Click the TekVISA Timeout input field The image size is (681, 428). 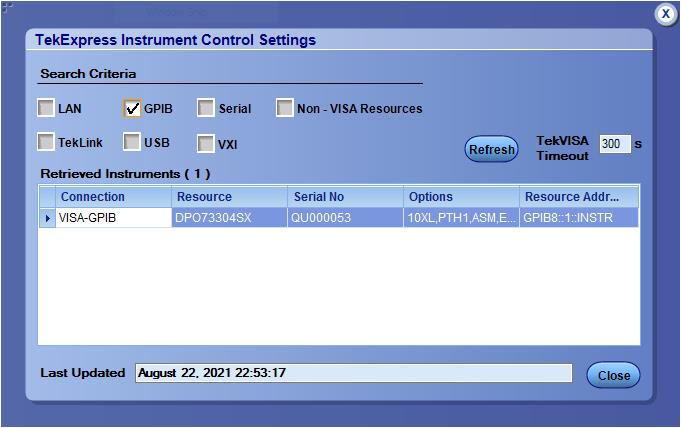(x=614, y=144)
